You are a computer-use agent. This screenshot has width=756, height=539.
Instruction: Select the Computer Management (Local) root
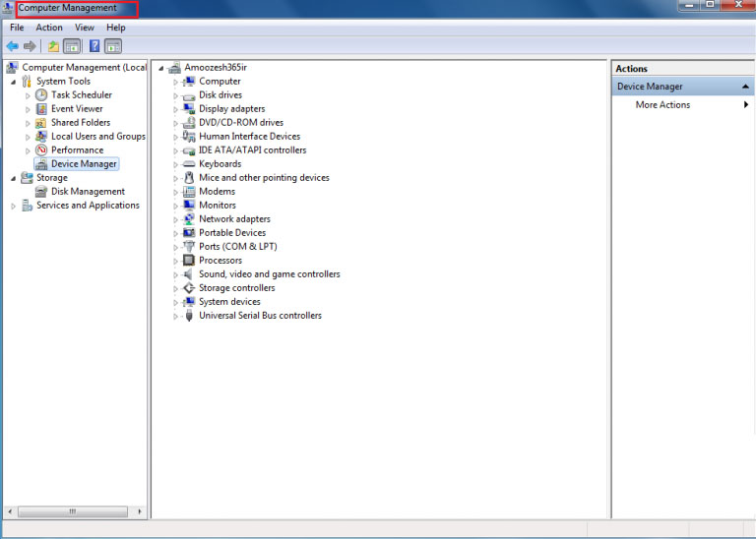[x=84, y=68]
